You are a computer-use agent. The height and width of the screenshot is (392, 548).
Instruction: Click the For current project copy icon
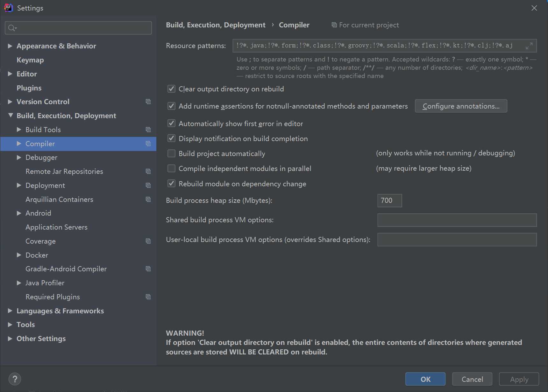(334, 25)
